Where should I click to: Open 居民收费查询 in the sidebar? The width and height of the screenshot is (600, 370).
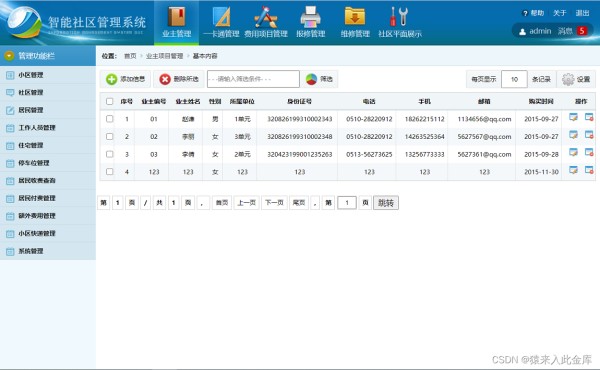48,181
